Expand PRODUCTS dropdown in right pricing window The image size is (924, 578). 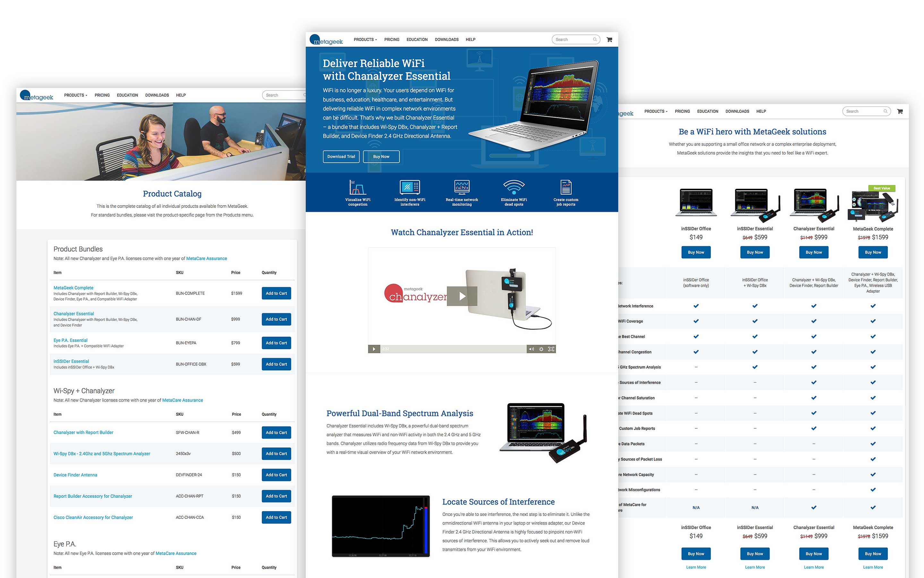pyautogui.click(x=656, y=111)
